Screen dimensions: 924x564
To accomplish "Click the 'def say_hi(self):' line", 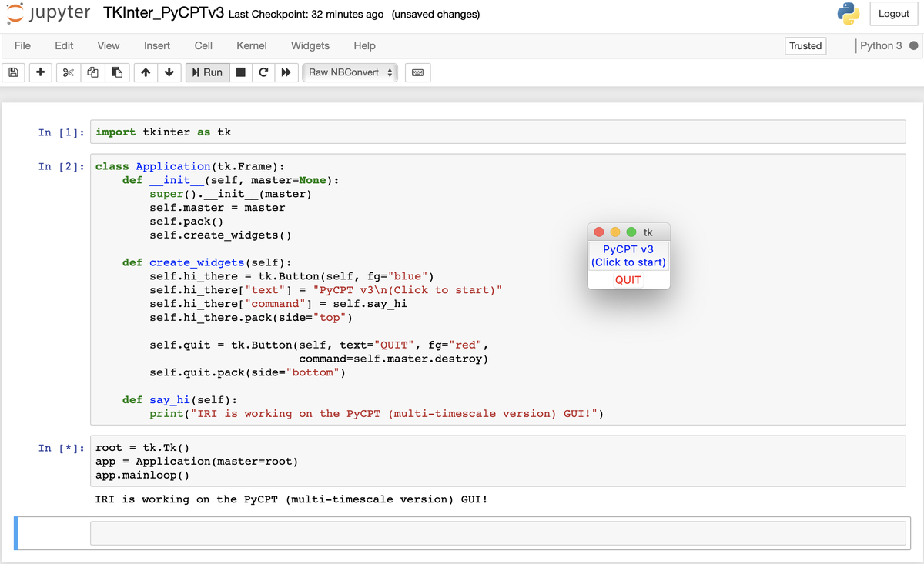I will coord(180,399).
